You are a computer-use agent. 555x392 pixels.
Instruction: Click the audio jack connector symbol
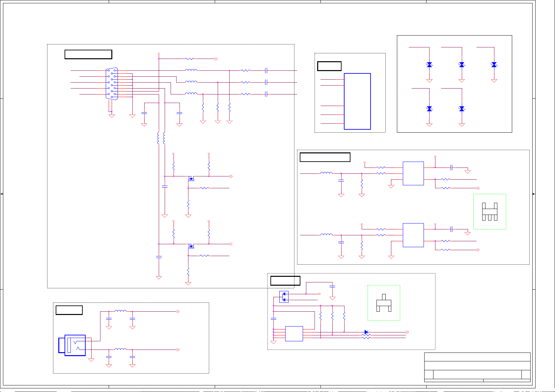[72, 345]
